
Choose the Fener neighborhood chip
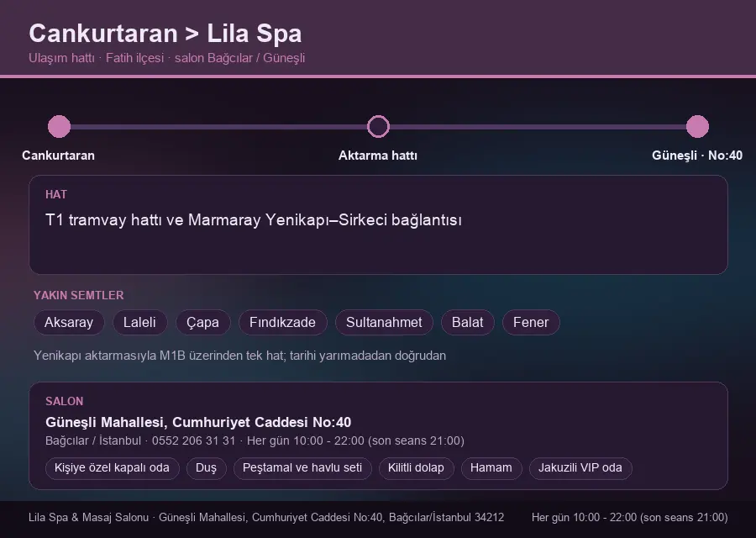point(531,322)
